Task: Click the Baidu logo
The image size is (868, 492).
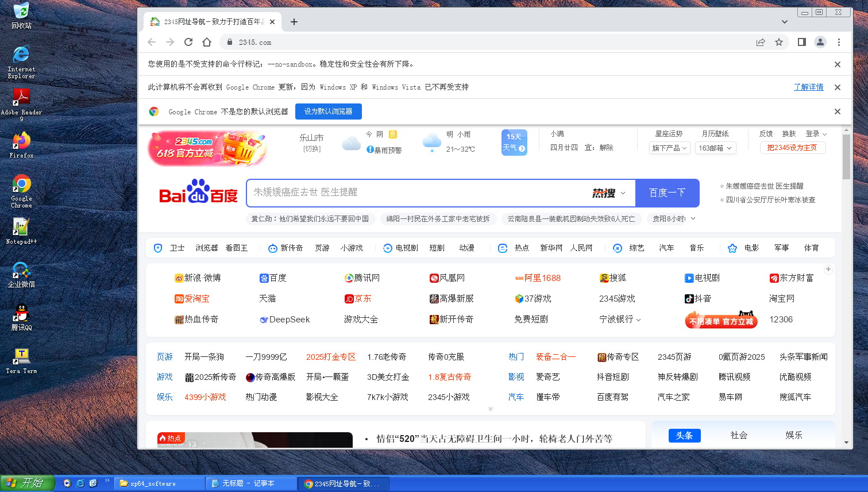Action: (x=198, y=192)
